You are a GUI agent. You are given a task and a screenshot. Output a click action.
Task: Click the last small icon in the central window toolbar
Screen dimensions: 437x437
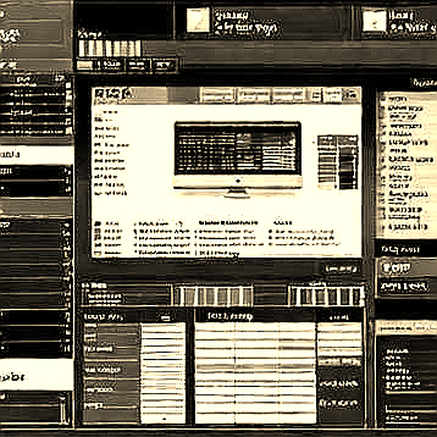(352, 96)
